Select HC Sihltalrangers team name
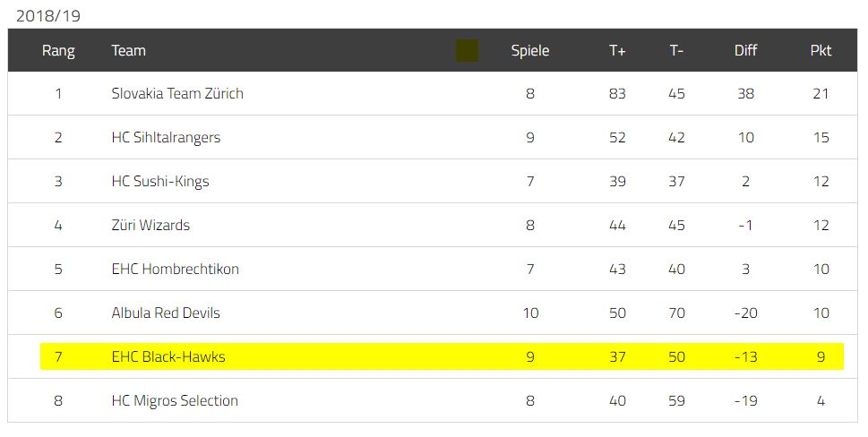 (166, 137)
